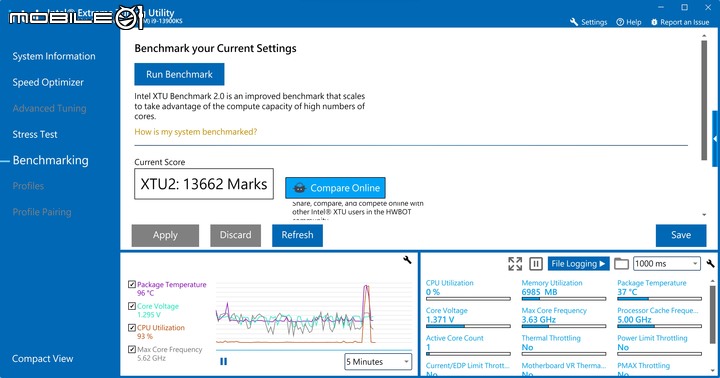
Task: Click Thermal Throttling No reading
Action: pyautogui.click(x=527, y=347)
